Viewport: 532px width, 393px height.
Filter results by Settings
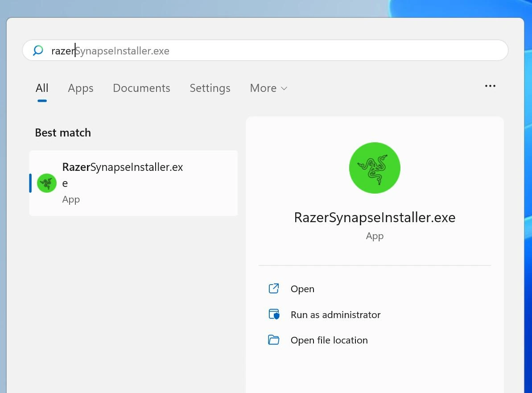pos(210,88)
